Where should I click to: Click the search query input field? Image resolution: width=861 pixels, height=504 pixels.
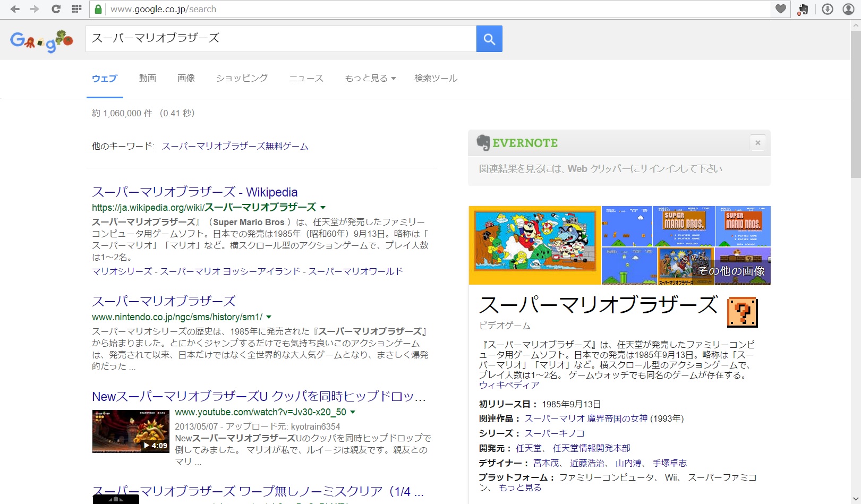281,38
